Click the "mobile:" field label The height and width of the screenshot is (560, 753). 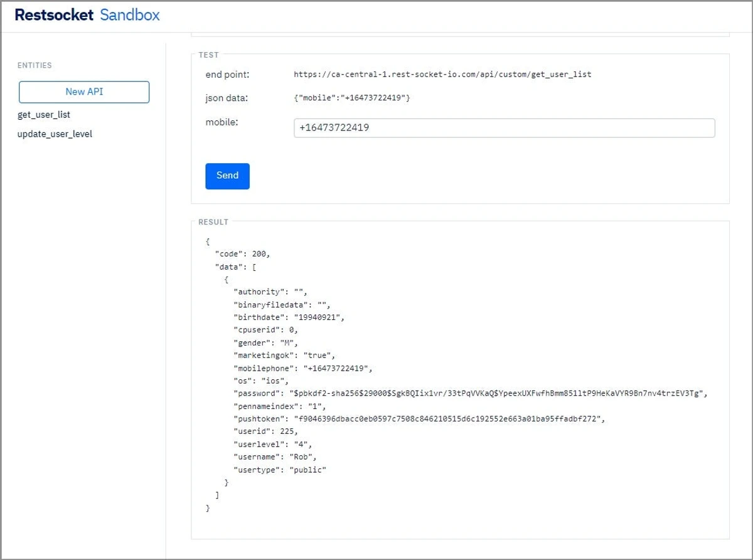coord(222,122)
